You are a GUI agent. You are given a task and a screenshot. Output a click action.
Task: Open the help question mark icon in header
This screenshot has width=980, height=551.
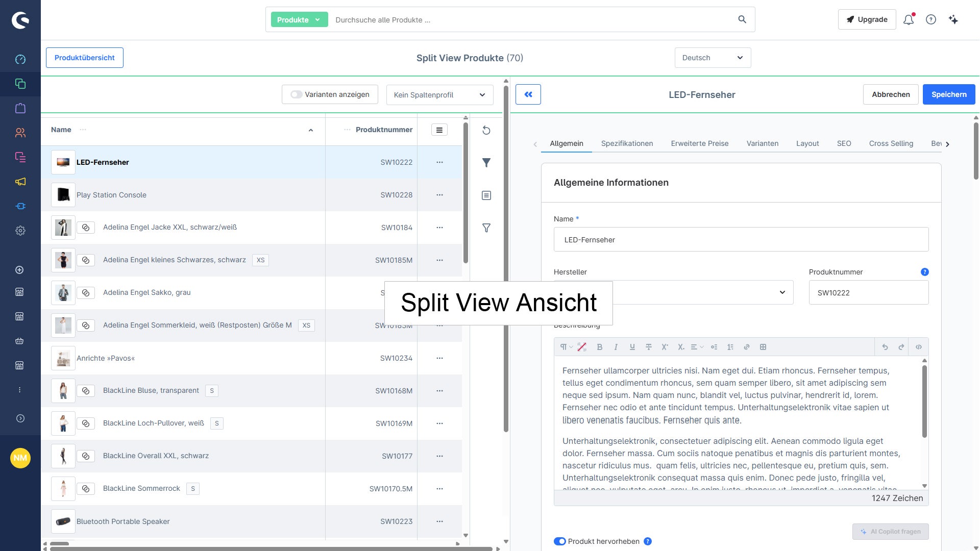tap(931, 19)
